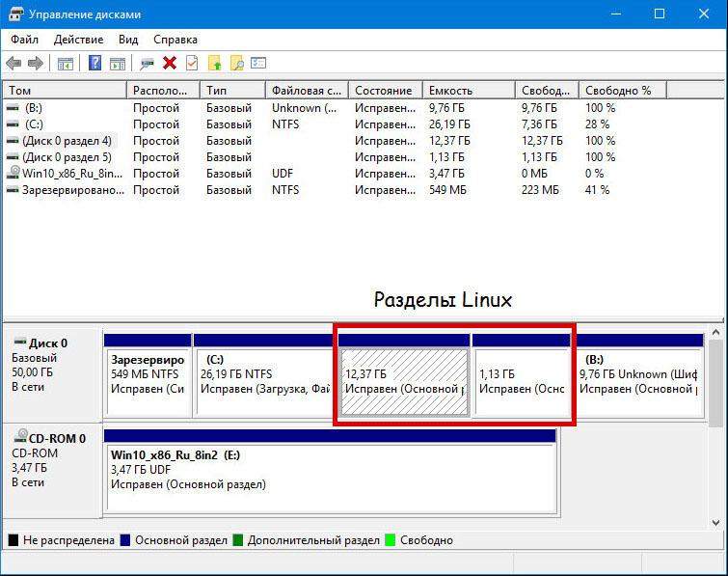Click the checklist settings toolbar icon
This screenshot has height=576, width=728.
point(258,63)
